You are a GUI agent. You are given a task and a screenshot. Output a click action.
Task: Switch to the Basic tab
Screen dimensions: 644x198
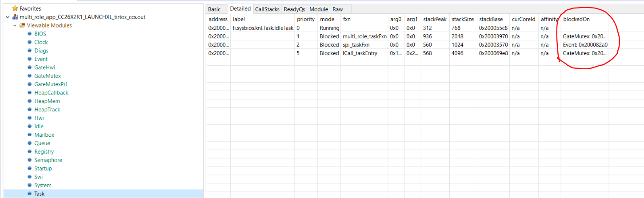pyautogui.click(x=214, y=9)
